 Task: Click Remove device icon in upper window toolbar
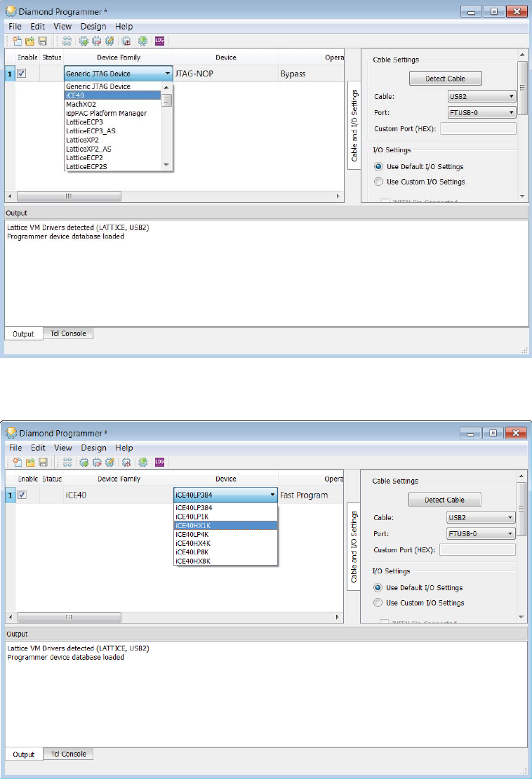pos(96,41)
